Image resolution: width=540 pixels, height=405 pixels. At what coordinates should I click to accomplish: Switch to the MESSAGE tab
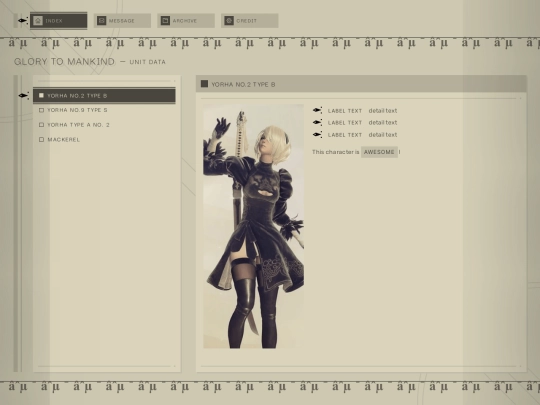pyautogui.click(x=122, y=21)
